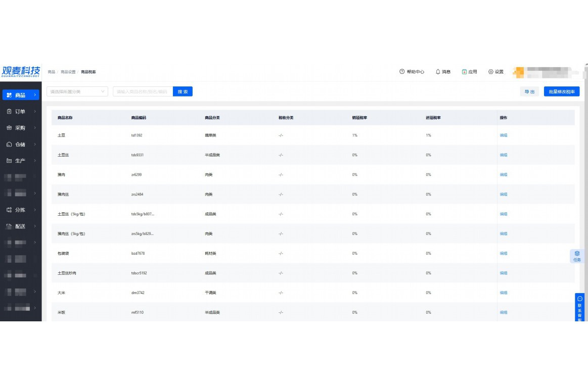This screenshot has height=385, width=588.
Task: Open the 应用 apps icon
Action: point(464,72)
